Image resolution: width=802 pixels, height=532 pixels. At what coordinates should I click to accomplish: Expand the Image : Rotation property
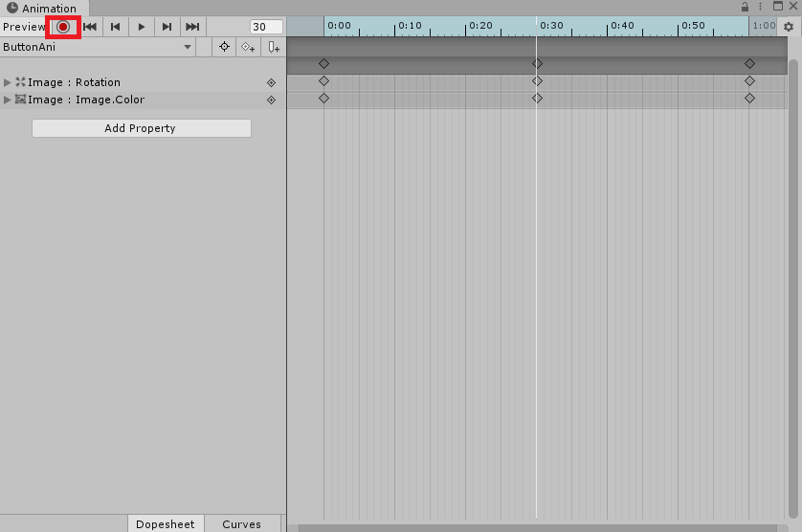(7, 82)
